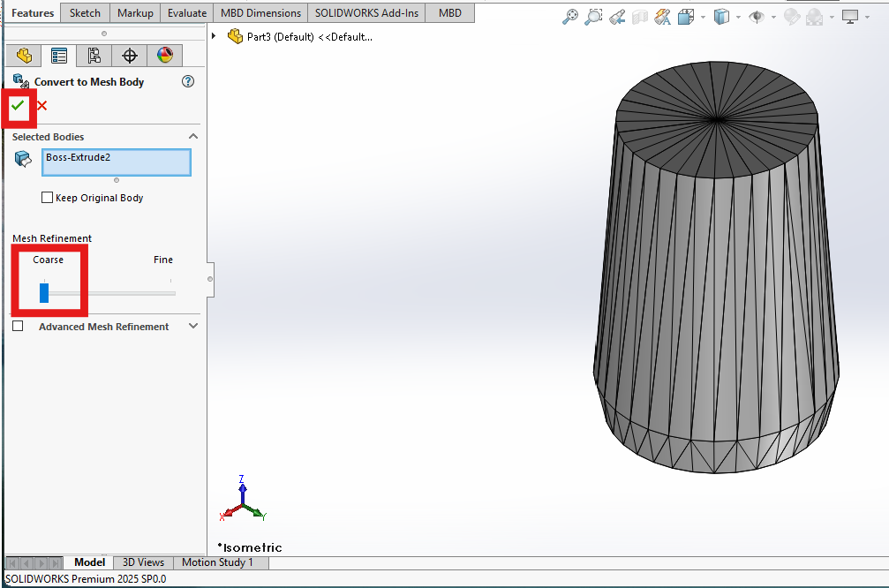Screen dimensions: 889x588
Task: Open the View Orientation cube icon
Action: (x=685, y=18)
